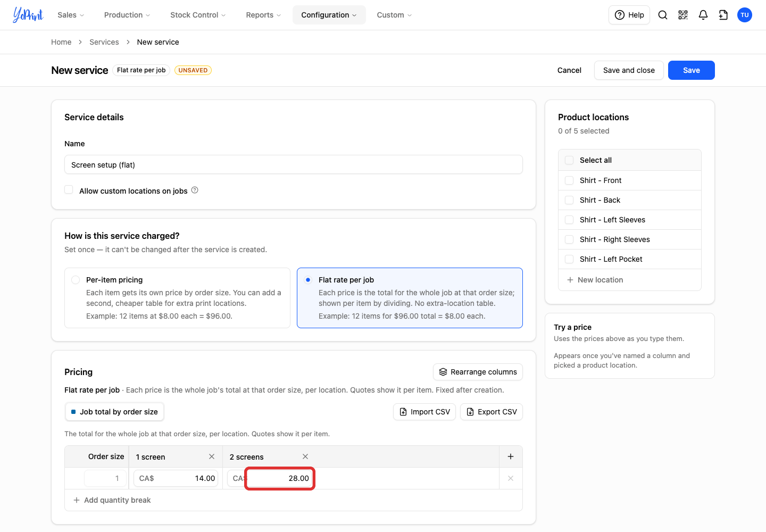This screenshot has height=532, width=766.
Task: Edit the 1 screen price field
Action: point(176,478)
